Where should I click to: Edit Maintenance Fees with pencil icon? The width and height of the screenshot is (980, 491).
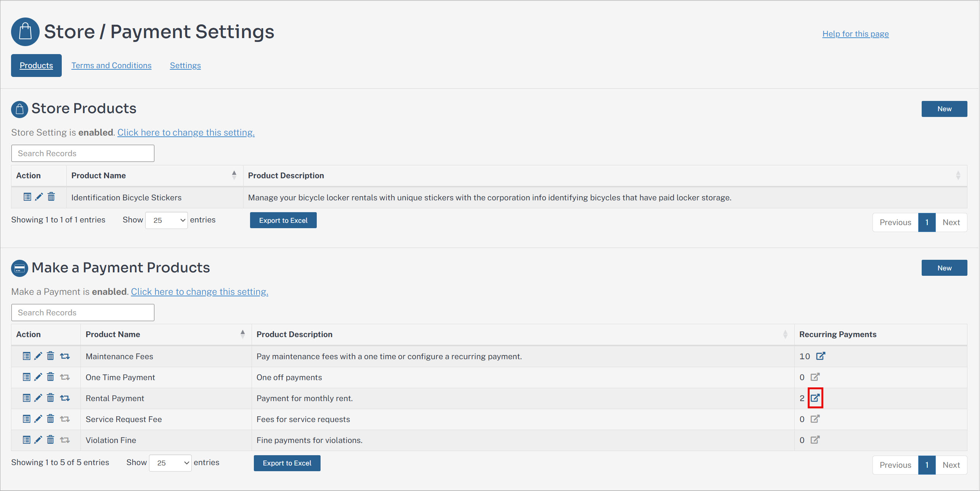(38, 356)
